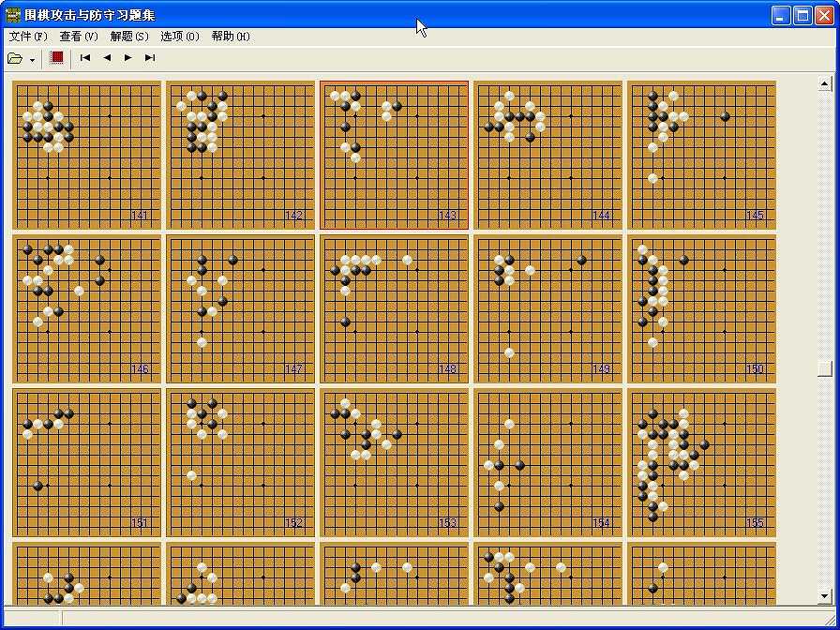Click the vertical scrollbar thumb
This screenshot has height=630, width=840.
825,368
